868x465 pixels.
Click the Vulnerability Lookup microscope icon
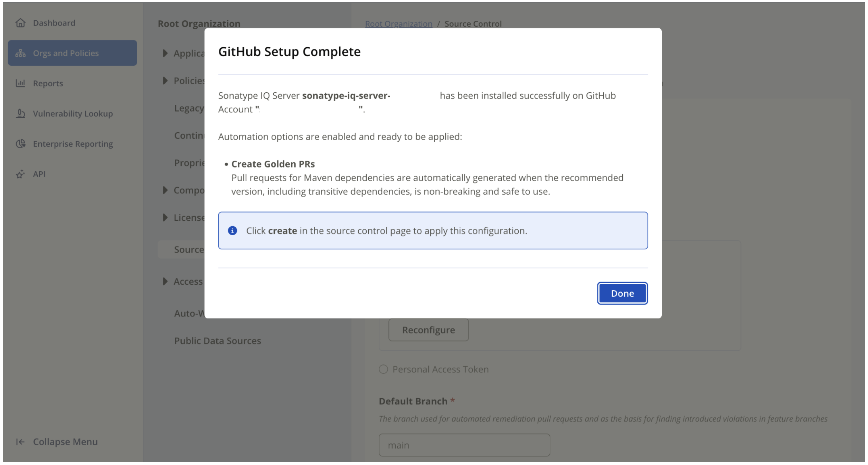[20, 113]
